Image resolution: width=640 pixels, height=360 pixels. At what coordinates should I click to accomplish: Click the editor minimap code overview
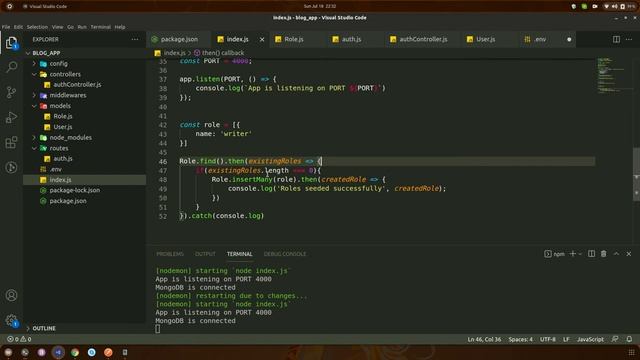click(612, 76)
